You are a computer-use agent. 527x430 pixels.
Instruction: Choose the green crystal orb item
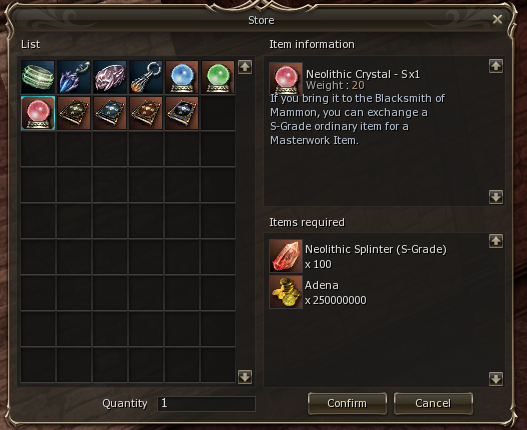coord(218,77)
